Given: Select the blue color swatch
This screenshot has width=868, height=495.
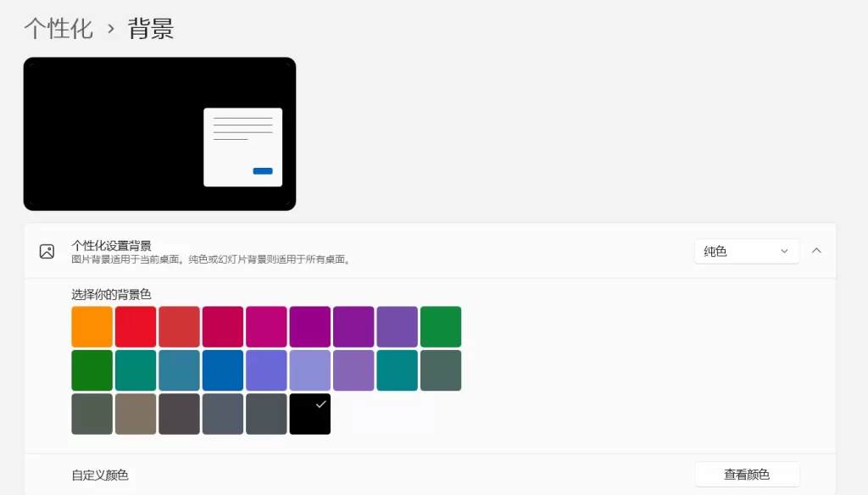Looking at the screenshot, I should pos(223,370).
